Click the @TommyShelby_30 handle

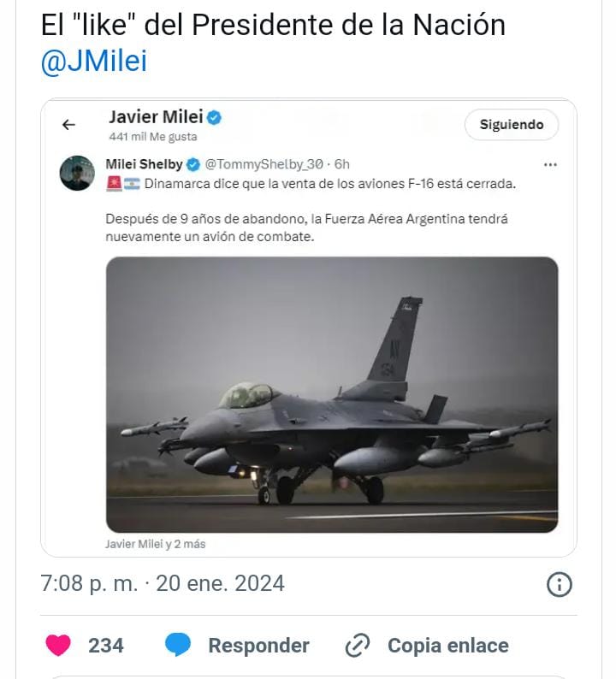pyautogui.click(x=264, y=164)
